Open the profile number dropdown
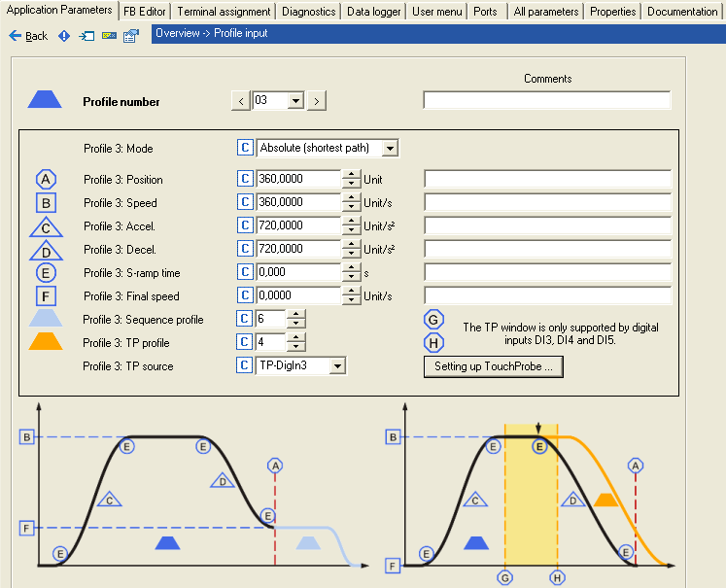Image resolution: width=726 pixels, height=588 pixels. pyautogui.click(x=295, y=101)
